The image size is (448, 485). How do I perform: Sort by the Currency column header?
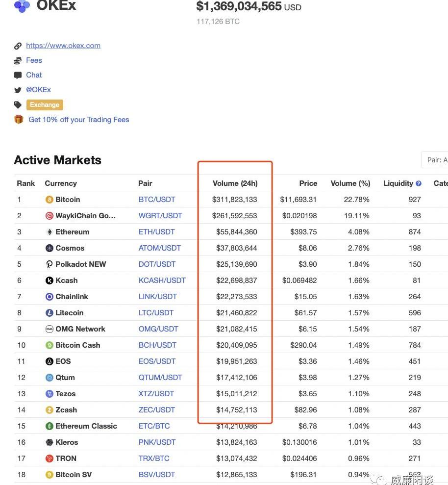[61, 183]
